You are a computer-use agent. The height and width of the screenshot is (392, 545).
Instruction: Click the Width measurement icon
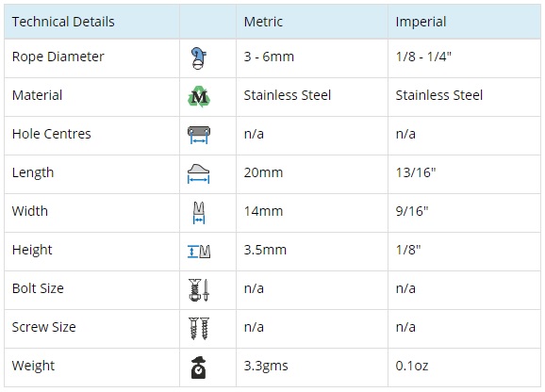[x=198, y=213]
